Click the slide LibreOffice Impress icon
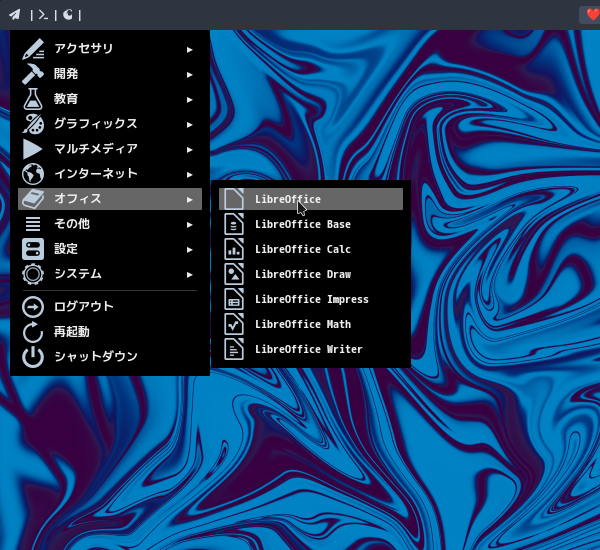600x550 pixels. (234, 299)
